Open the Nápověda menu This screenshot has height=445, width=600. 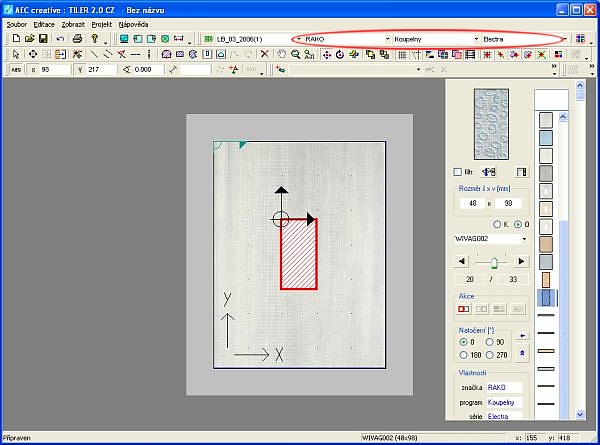point(133,24)
